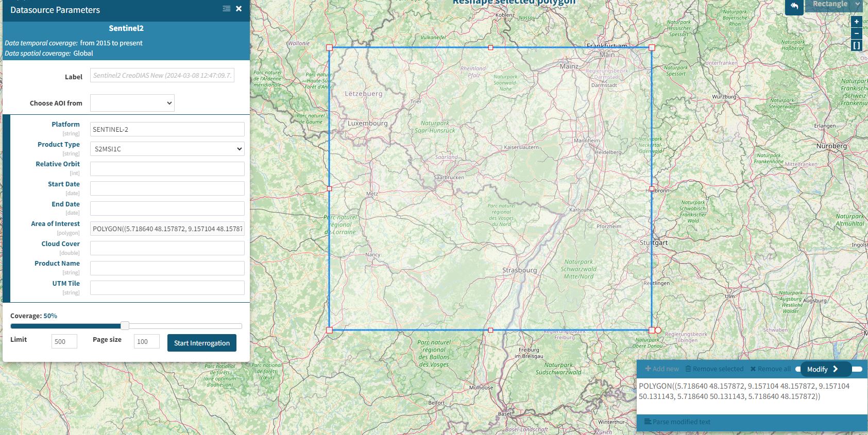This screenshot has width=868, height=435.
Task: Click the Coverage slider handle
Action: point(125,326)
